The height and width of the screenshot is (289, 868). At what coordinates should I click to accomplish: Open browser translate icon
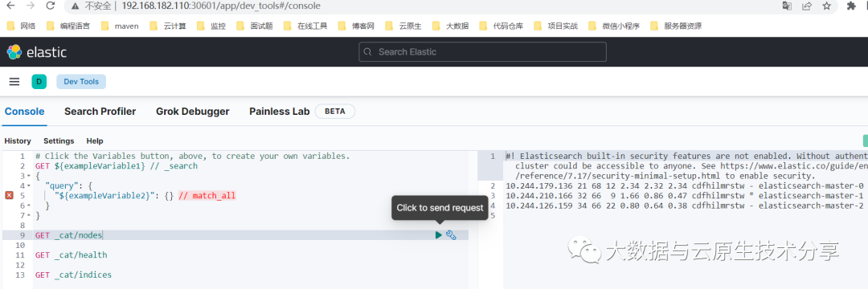click(x=787, y=6)
